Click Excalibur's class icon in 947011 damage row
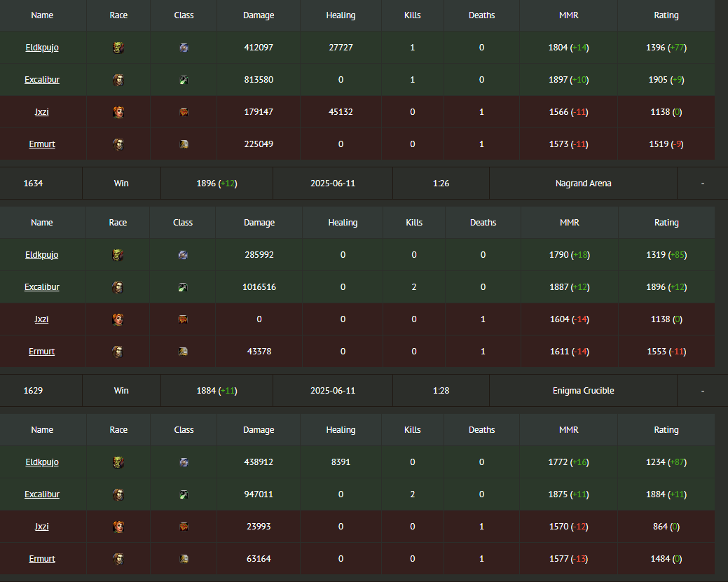 tap(184, 494)
